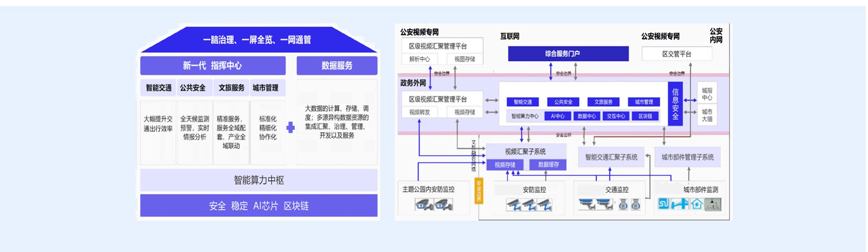868x252 pixels.
Task: Click the 城市部件管理子系统 box
Action: [x=688, y=157]
